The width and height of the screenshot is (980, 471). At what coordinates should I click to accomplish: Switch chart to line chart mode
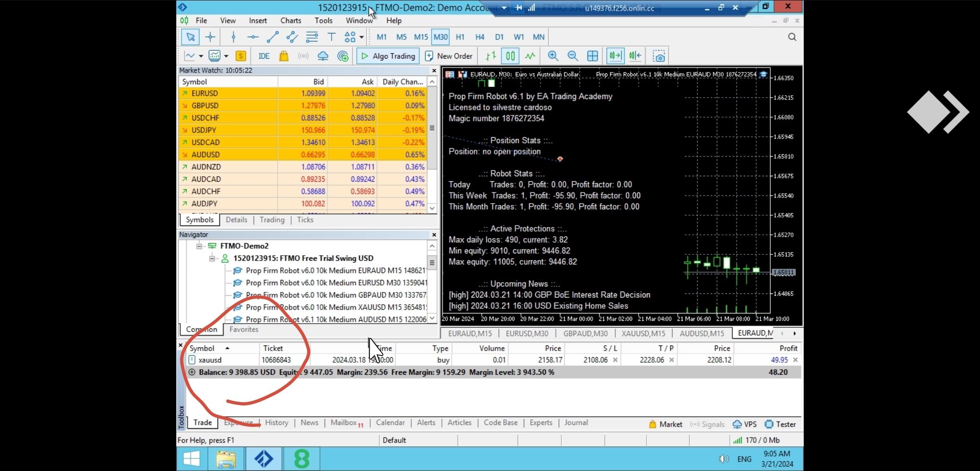click(x=530, y=56)
